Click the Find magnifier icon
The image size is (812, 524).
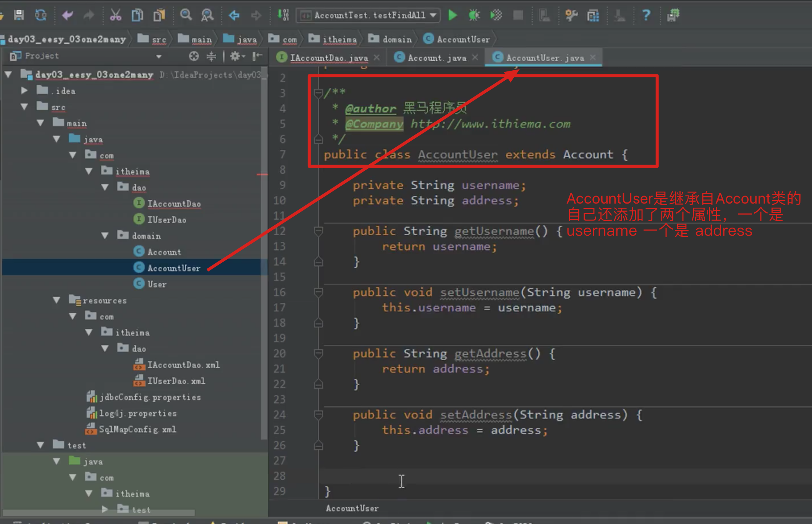(x=186, y=15)
